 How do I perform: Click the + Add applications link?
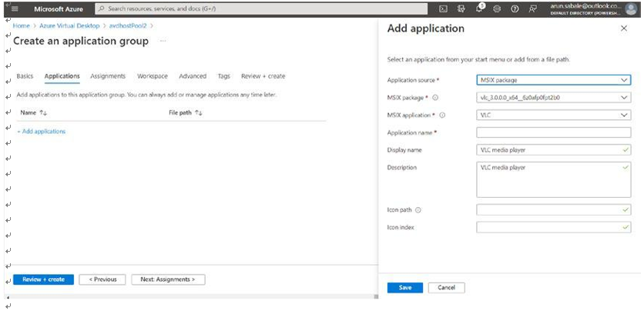41,132
